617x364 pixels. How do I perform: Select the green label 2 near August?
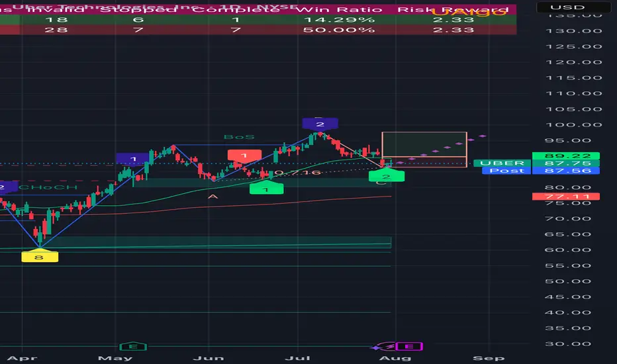[387, 176]
